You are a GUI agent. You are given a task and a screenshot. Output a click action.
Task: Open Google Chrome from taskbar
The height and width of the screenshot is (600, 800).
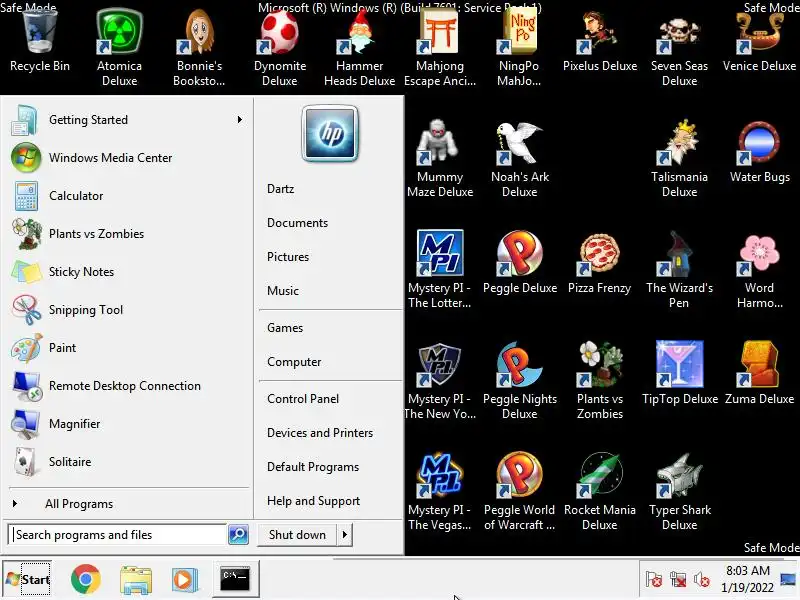(86, 579)
